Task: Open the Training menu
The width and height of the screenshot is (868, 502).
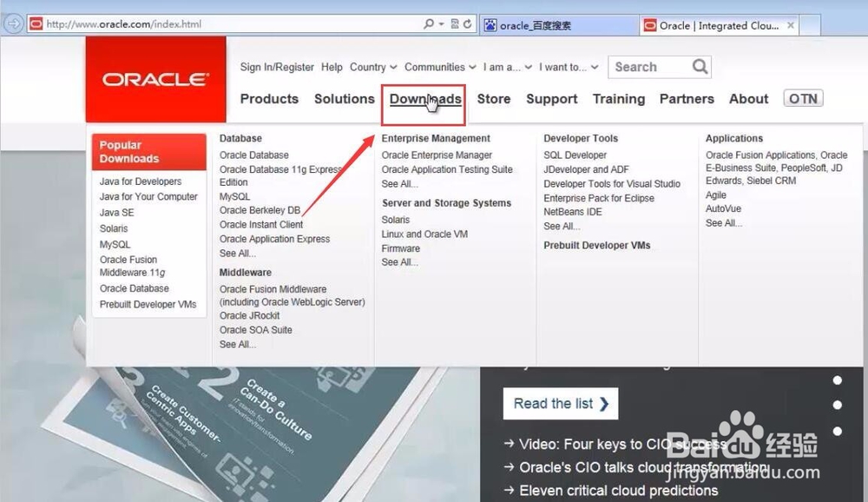Action: click(x=619, y=99)
